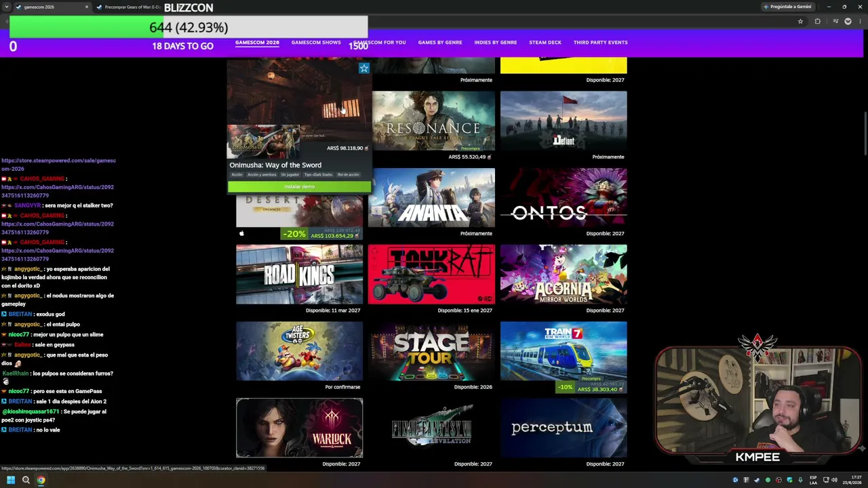
Task: Open the Stage Tour game tile
Action: [x=431, y=351]
